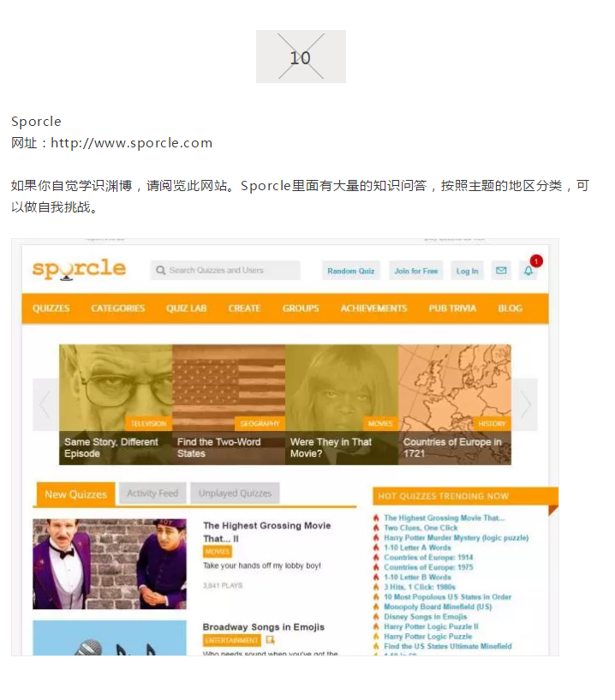The image size is (615, 700).
Task: Open the Monopoly Board Minefield (US) link
Action: (x=438, y=607)
